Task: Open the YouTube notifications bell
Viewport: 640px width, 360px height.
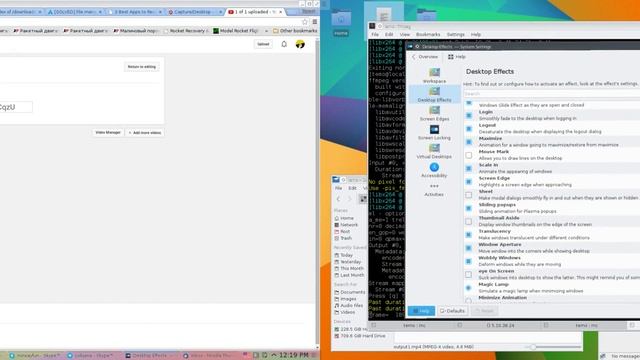Action: pyautogui.click(x=284, y=44)
